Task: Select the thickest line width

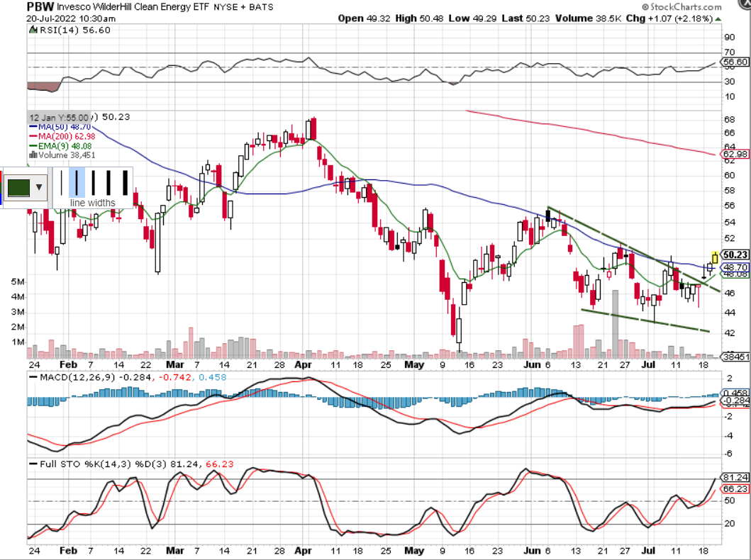Action: coord(125,182)
